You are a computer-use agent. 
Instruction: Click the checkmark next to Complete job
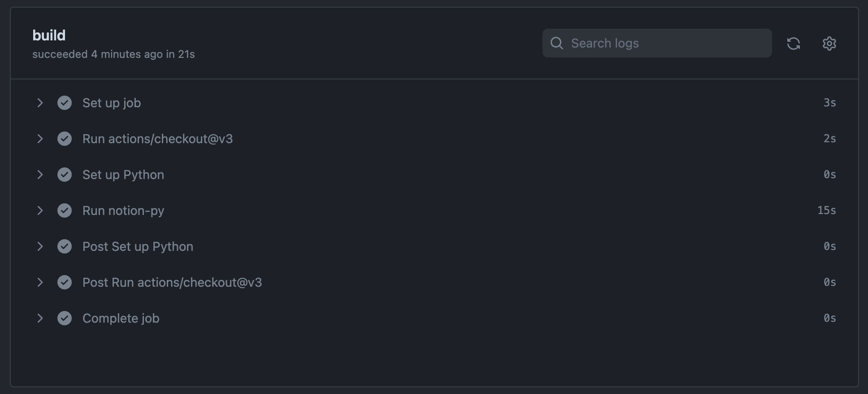pyautogui.click(x=65, y=318)
